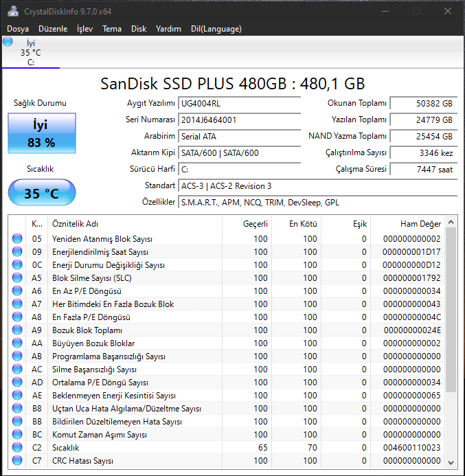Open the Yardım menu

pos(168,29)
